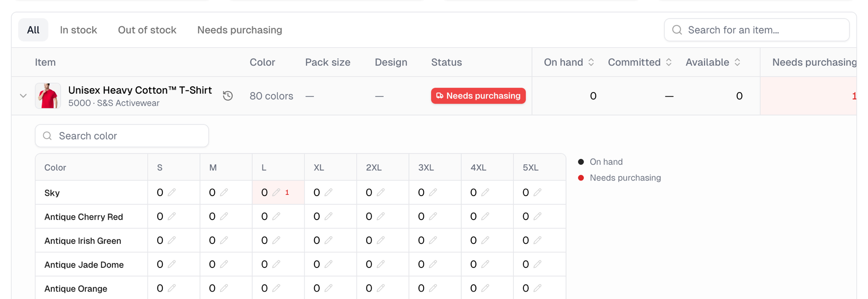The image size is (868, 299).
Task: Select the Antique Orange row label
Action: 76,288
